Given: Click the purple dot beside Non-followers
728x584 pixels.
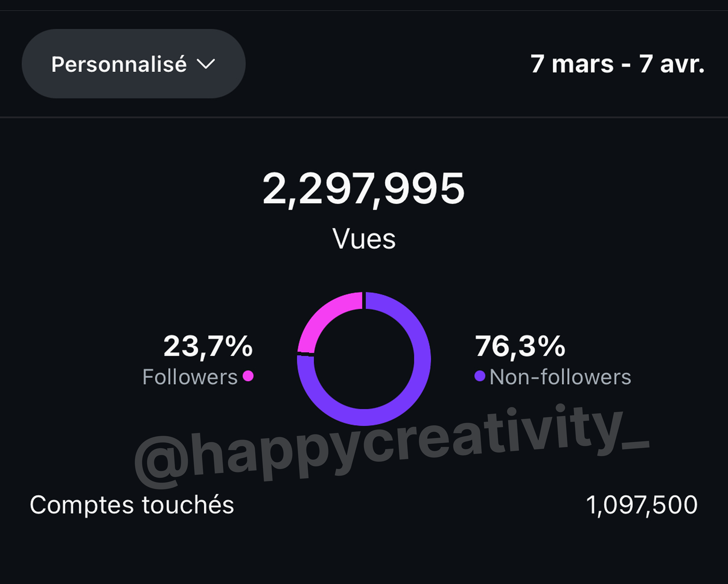Looking at the screenshot, I should [480, 376].
